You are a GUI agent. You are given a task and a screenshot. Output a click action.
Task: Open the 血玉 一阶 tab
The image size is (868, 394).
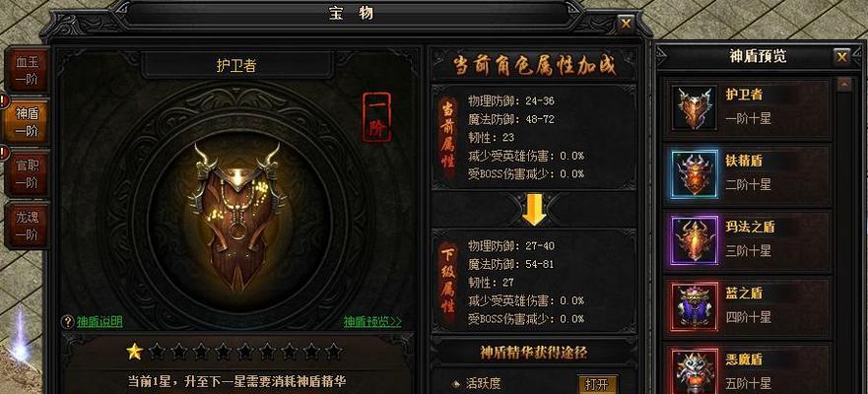pos(26,71)
